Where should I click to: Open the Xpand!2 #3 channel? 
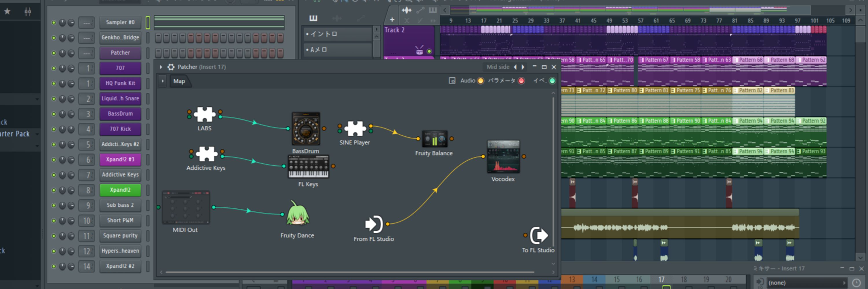click(x=120, y=160)
